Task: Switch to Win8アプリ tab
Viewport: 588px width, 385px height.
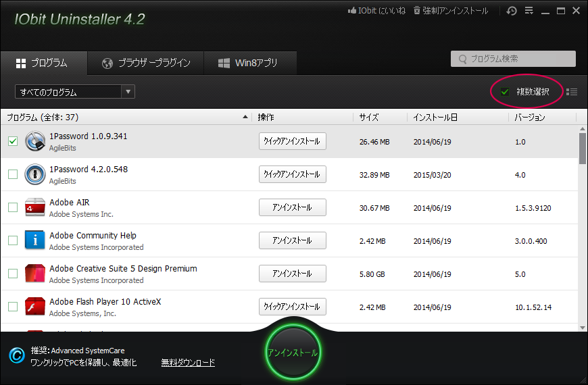Action: (x=250, y=63)
